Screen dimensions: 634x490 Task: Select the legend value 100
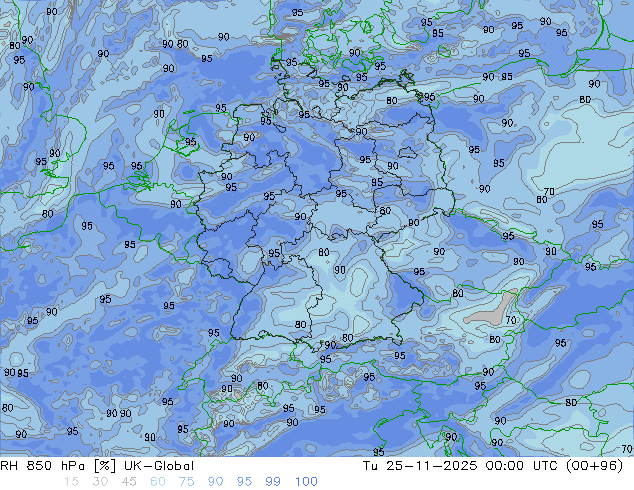tap(306, 482)
